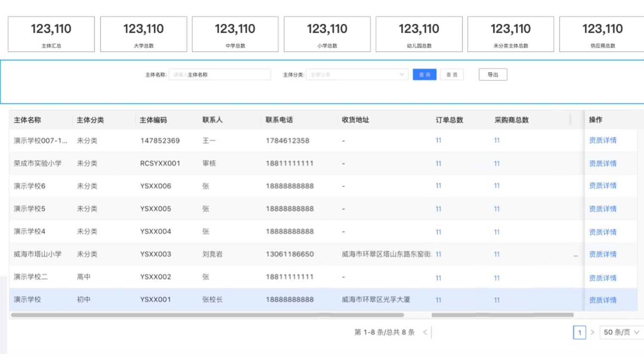Click 采购商总数 value for 演示学校二

(x=497, y=278)
